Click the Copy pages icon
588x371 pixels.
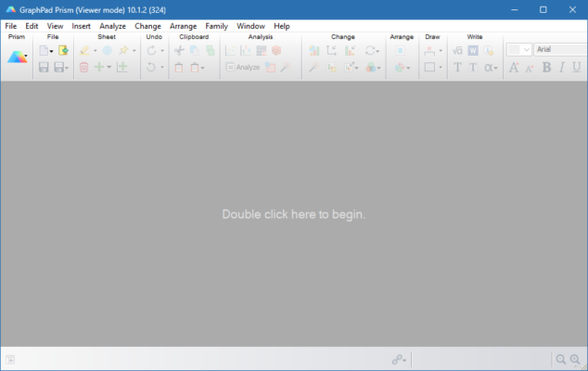point(194,50)
